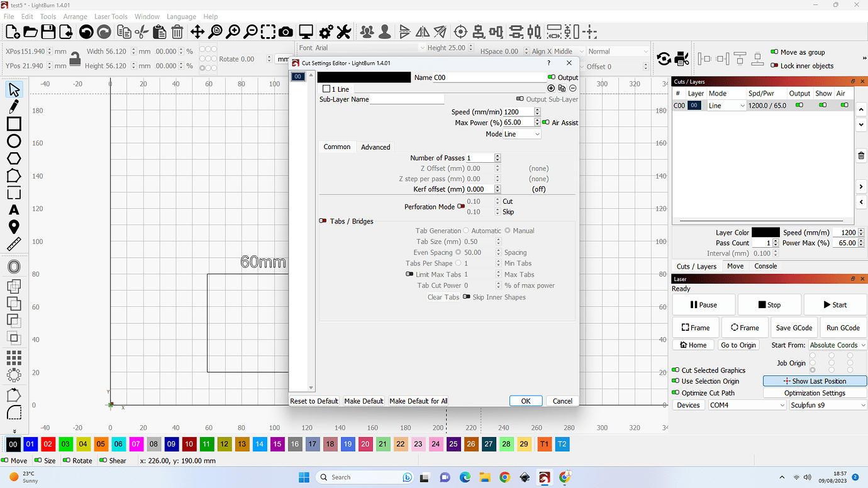The width and height of the screenshot is (868, 488).
Task: Select the Text tool
Action: [14, 209]
